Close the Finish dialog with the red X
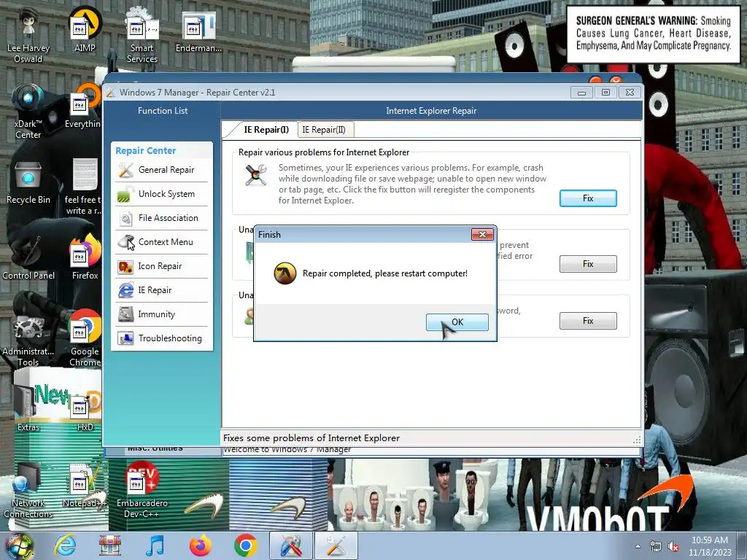 click(x=482, y=234)
